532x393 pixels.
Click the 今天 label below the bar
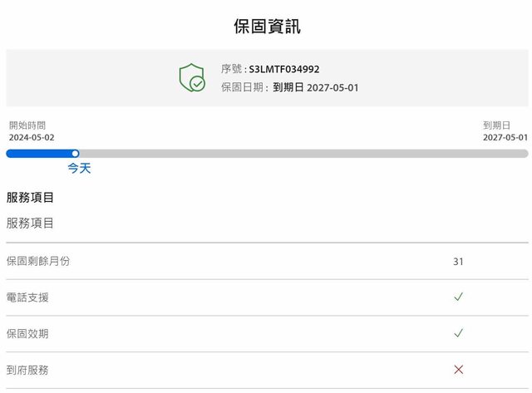coord(79,169)
